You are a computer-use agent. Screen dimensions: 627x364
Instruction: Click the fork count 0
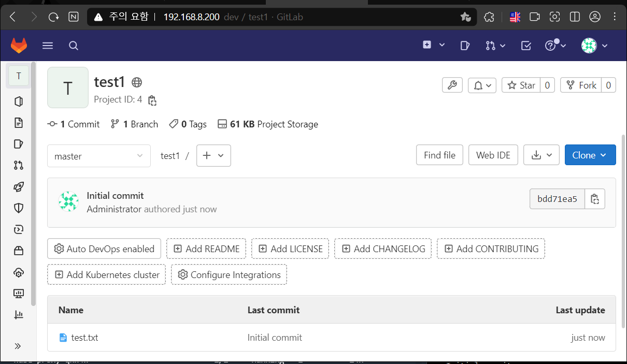609,85
